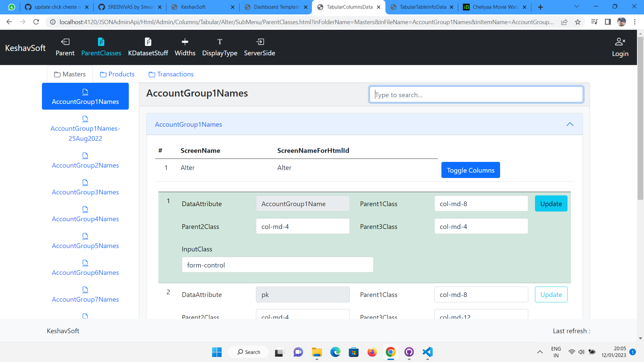Click the ServerSide arrow icon
The height and width of the screenshot is (362, 644).
[260, 42]
